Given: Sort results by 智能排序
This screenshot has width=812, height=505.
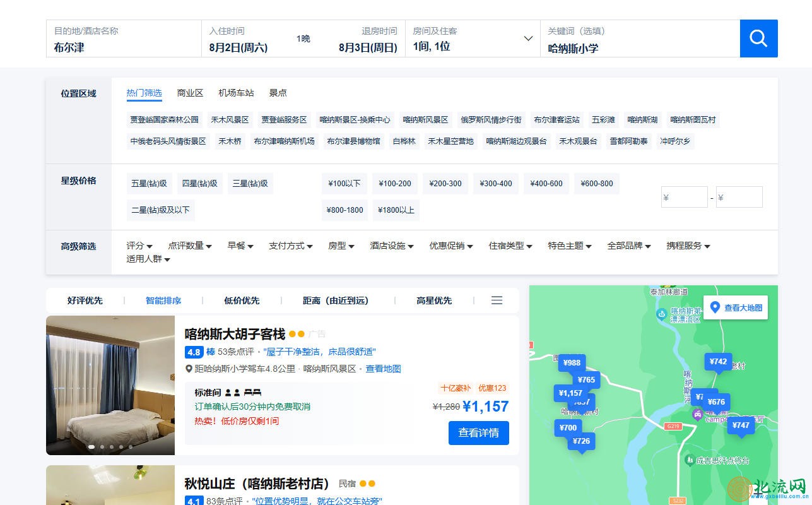Looking at the screenshot, I should (163, 300).
